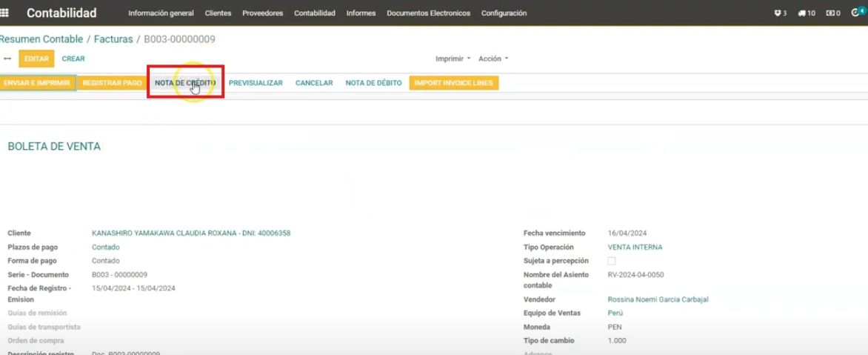Click the Nota de Débito button
The width and height of the screenshot is (868, 355).
tap(374, 83)
